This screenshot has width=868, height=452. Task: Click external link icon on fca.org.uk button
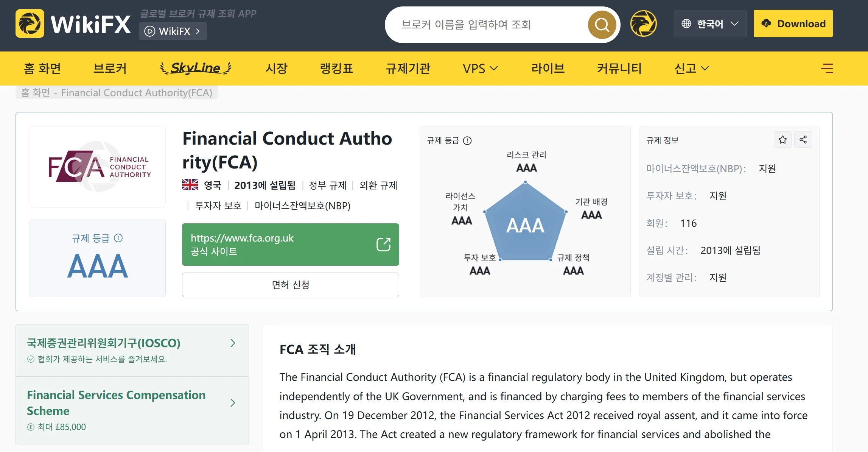tap(383, 245)
